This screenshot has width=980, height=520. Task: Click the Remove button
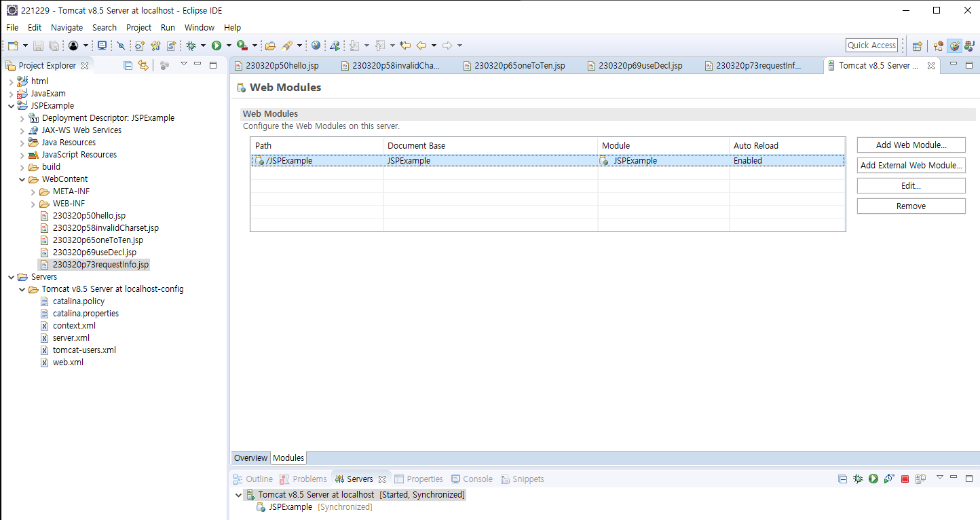coord(911,206)
